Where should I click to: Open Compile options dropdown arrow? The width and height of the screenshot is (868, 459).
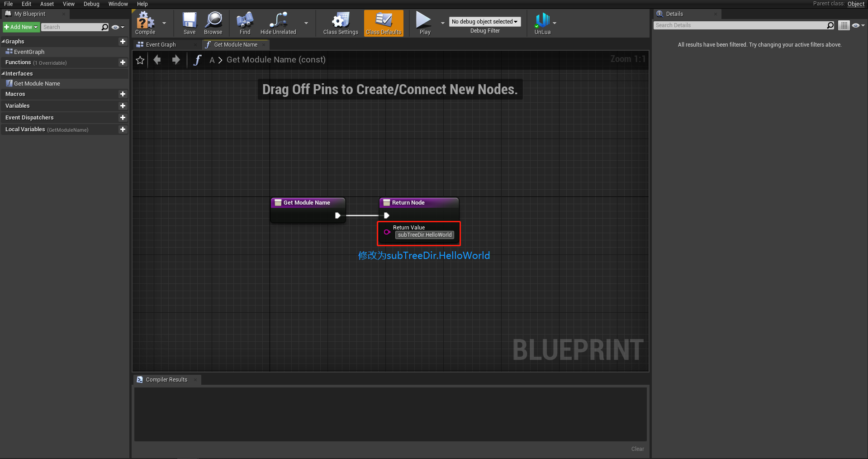[164, 23]
